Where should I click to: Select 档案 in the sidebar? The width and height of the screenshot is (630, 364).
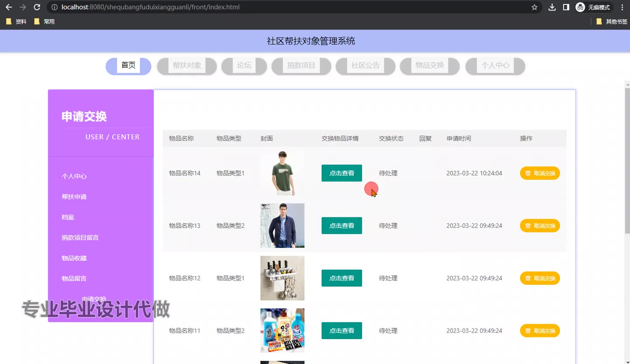(x=68, y=217)
